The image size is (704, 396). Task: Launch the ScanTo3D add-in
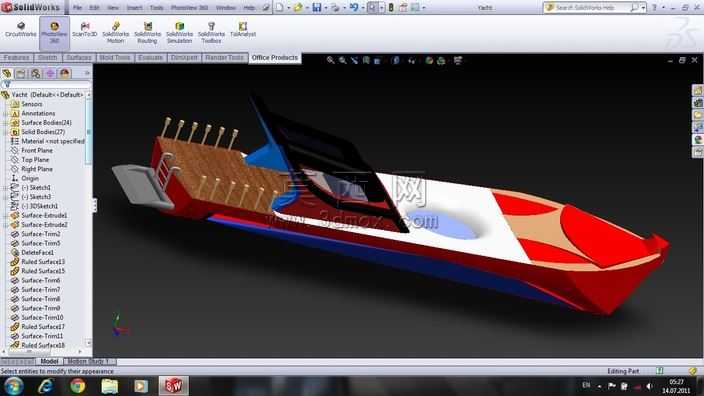coord(84,30)
